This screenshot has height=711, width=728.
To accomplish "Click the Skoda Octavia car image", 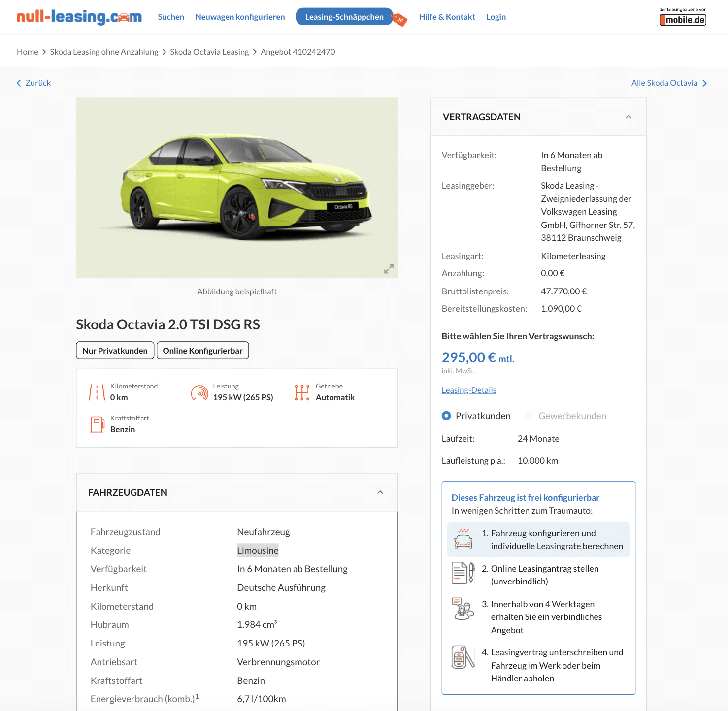I will tap(237, 188).
